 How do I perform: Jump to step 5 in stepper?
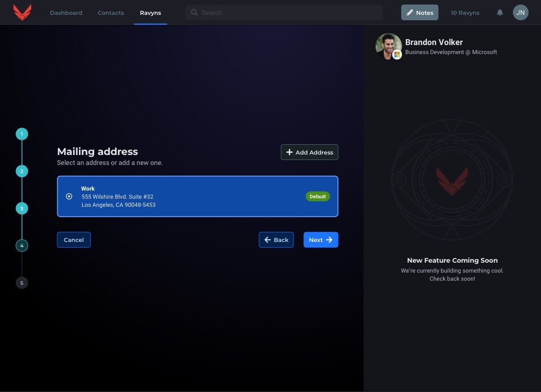pos(22,283)
